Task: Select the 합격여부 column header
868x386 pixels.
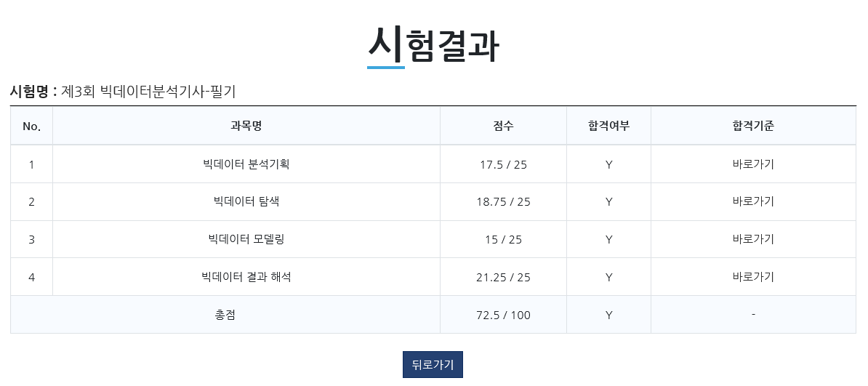Action: (x=608, y=126)
